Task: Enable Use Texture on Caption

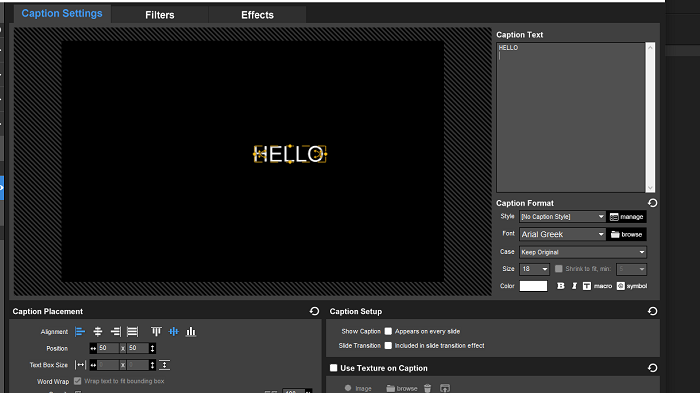Action: 333,368
